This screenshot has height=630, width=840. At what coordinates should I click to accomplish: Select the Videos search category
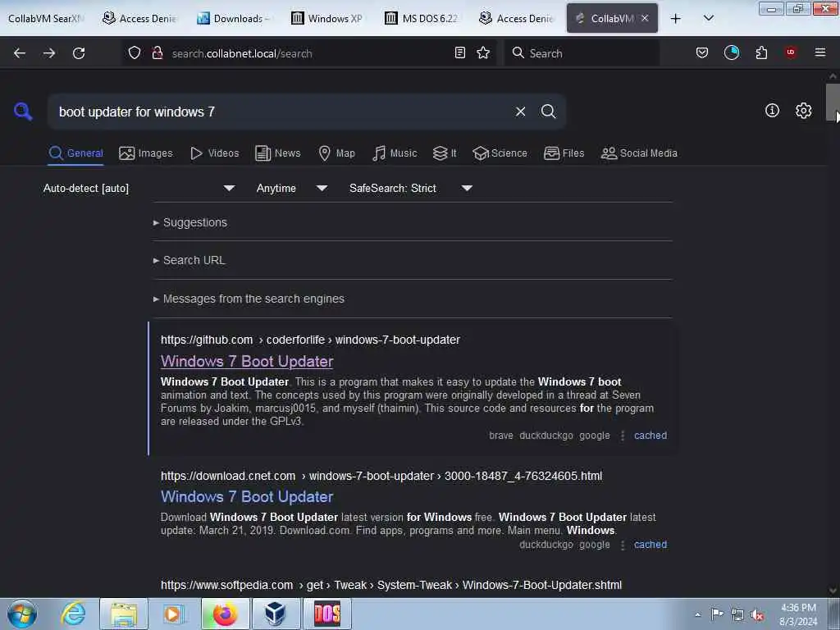point(214,153)
